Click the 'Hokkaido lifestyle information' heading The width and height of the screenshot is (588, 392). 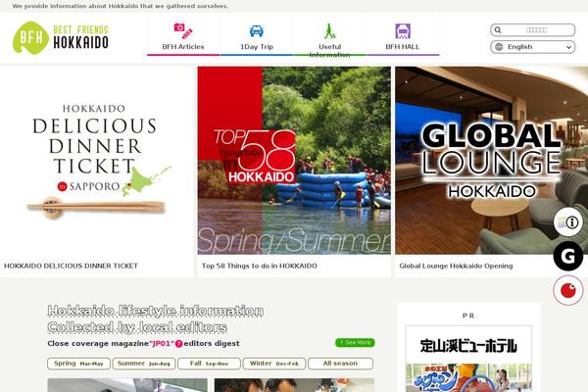tap(155, 311)
